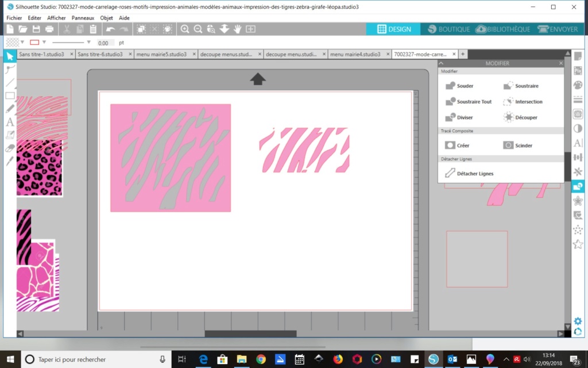Create a new document with the blank page icon

point(10,29)
